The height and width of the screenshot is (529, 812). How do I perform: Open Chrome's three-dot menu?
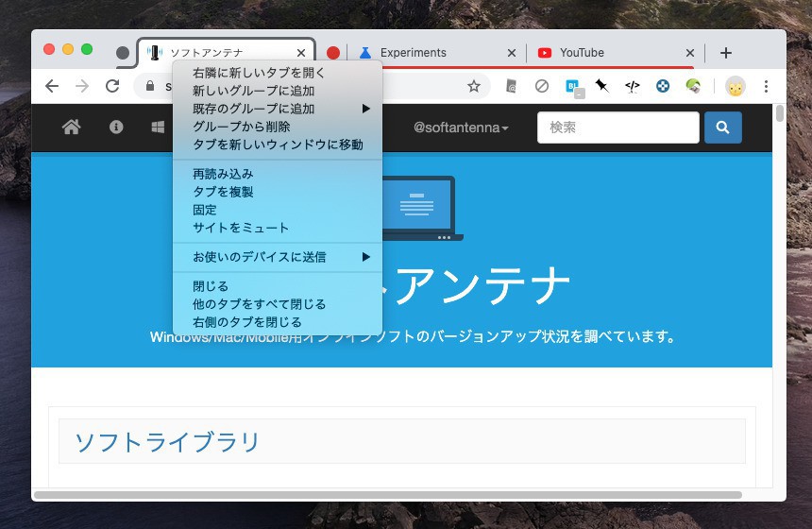point(766,86)
